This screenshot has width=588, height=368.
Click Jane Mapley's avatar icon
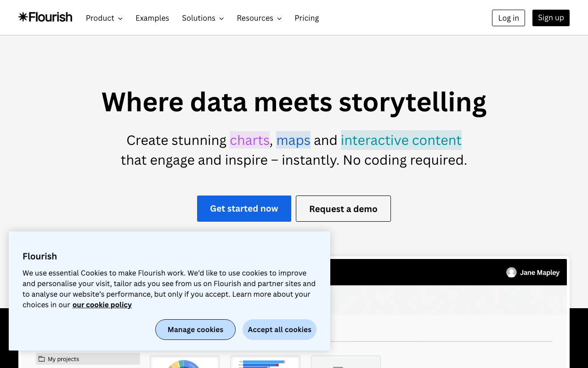pyautogui.click(x=511, y=272)
